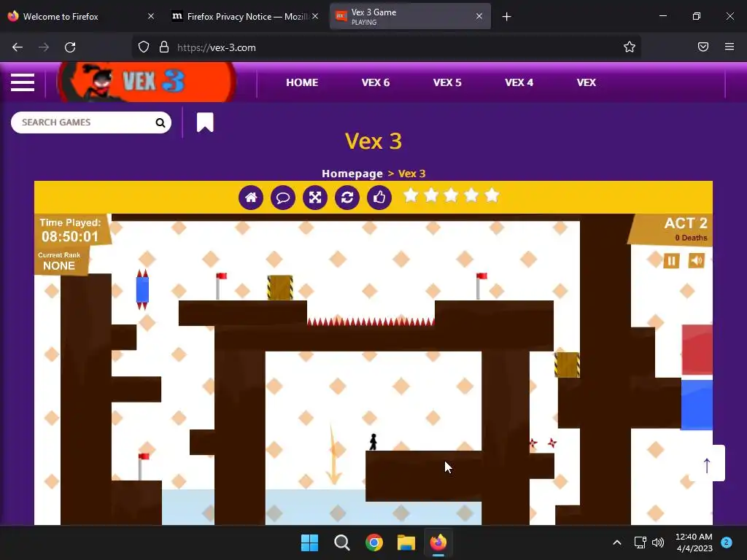Click the Homepage breadcrumb link
This screenshot has width=747, height=560.
[x=352, y=174]
